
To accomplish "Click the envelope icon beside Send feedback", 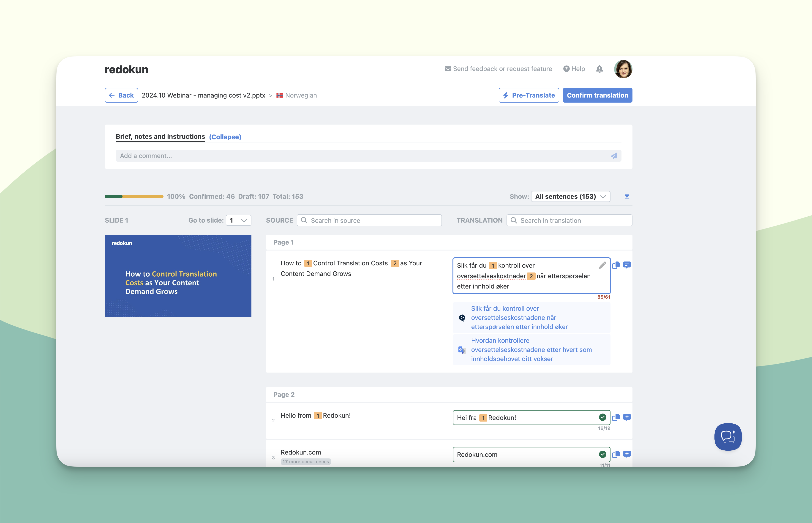I will 448,69.
